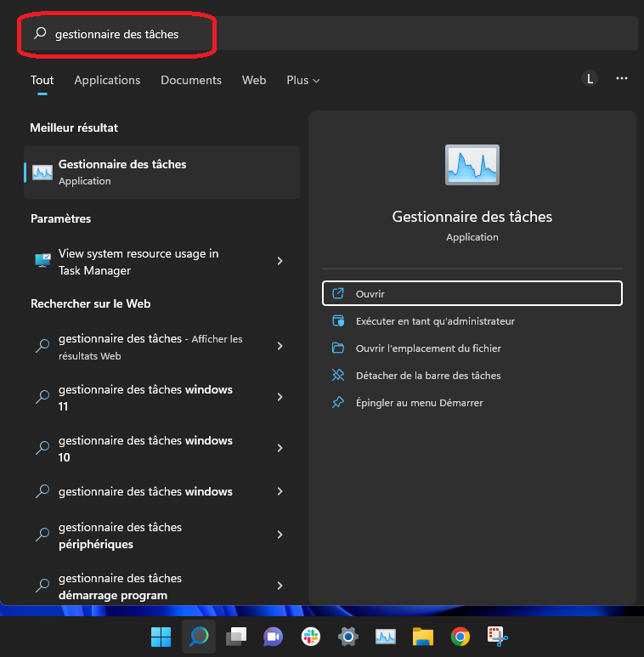Click the Windows Start button in taskbar
The height and width of the screenshot is (657, 644).
(161, 637)
